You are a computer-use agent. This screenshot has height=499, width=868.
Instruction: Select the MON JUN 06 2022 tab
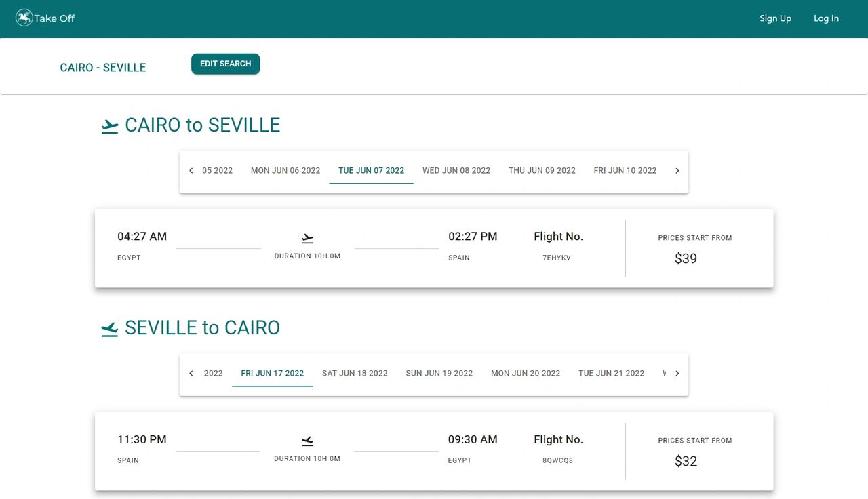(x=285, y=171)
